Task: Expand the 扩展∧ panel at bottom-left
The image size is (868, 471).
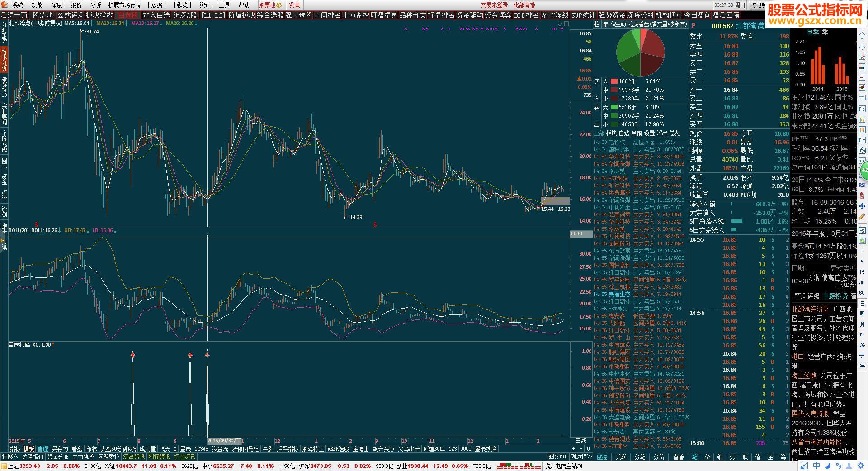Action: click(9, 457)
